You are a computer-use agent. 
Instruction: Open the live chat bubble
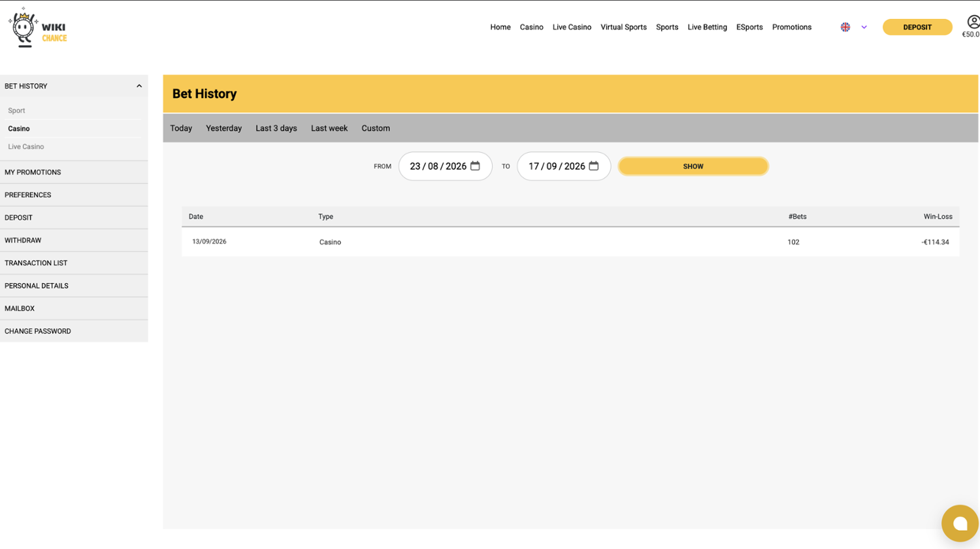pos(960,523)
